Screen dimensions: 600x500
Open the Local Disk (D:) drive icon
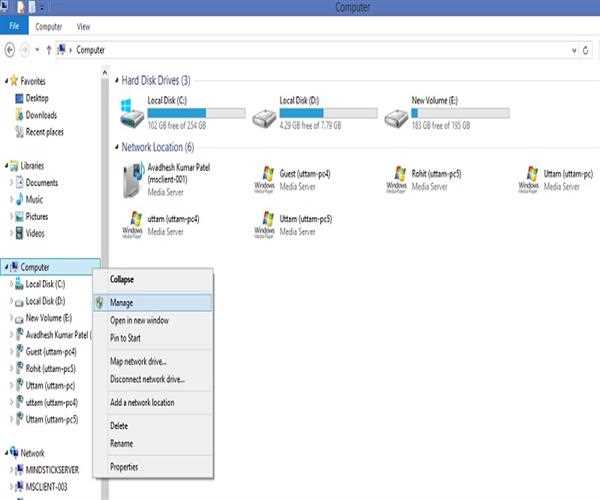pyautogui.click(x=264, y=118)
